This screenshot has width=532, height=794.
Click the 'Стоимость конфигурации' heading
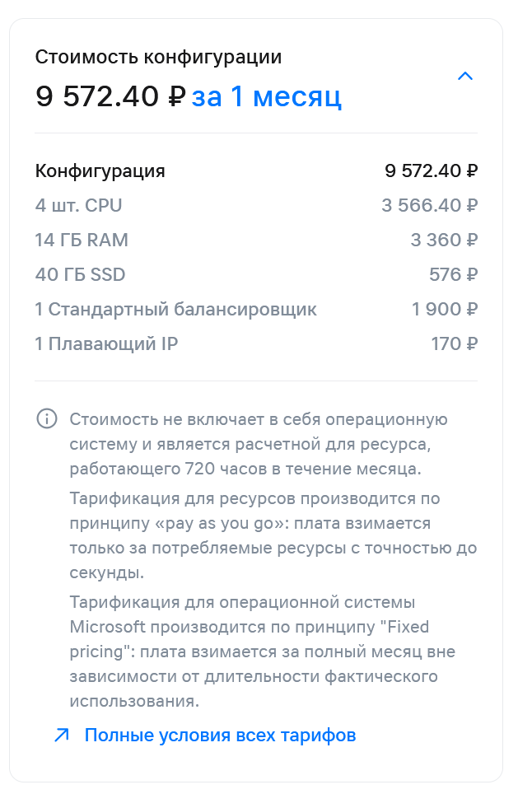[x=158, y=57]
